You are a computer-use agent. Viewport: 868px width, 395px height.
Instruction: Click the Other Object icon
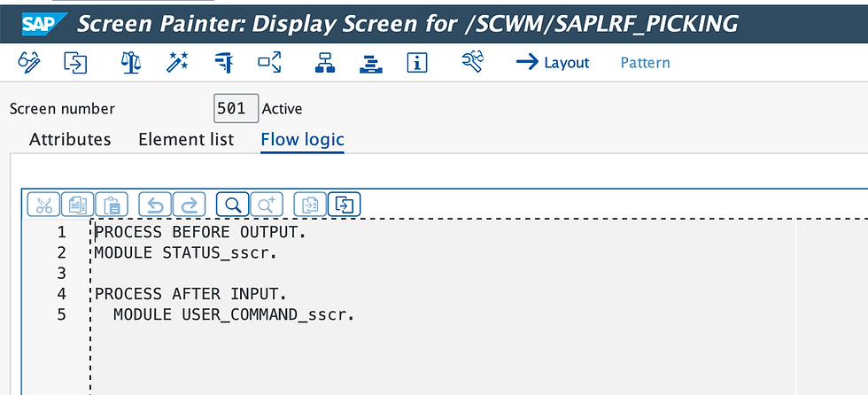coord(76,62)
